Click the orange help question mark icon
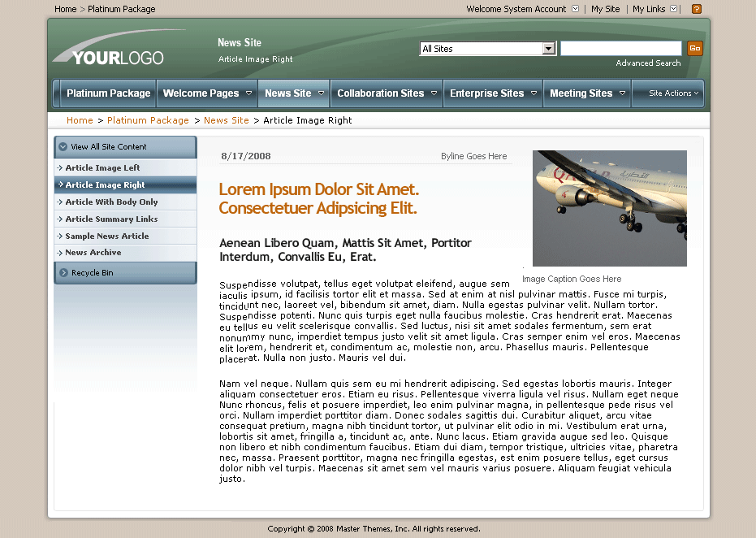This screenshot has width=756, height=538. (696, 9)
